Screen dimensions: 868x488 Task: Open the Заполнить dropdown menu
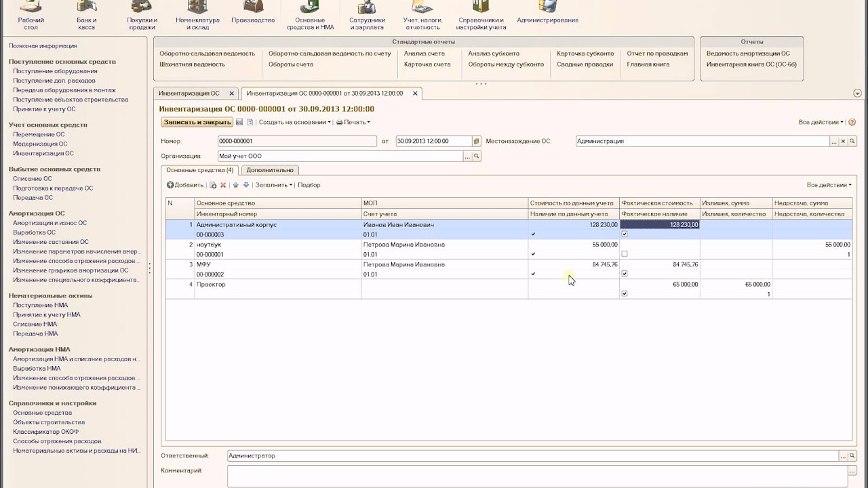pos(274,185)
